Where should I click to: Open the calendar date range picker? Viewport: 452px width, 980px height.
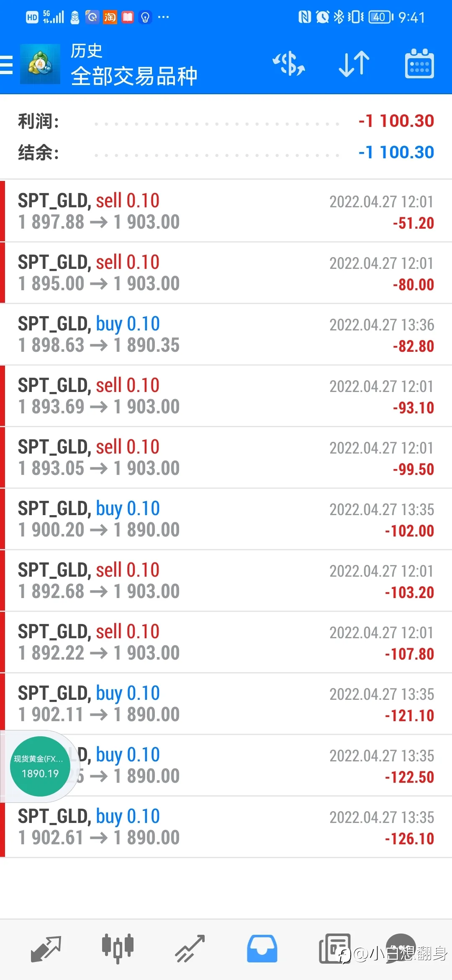(419, 64)
